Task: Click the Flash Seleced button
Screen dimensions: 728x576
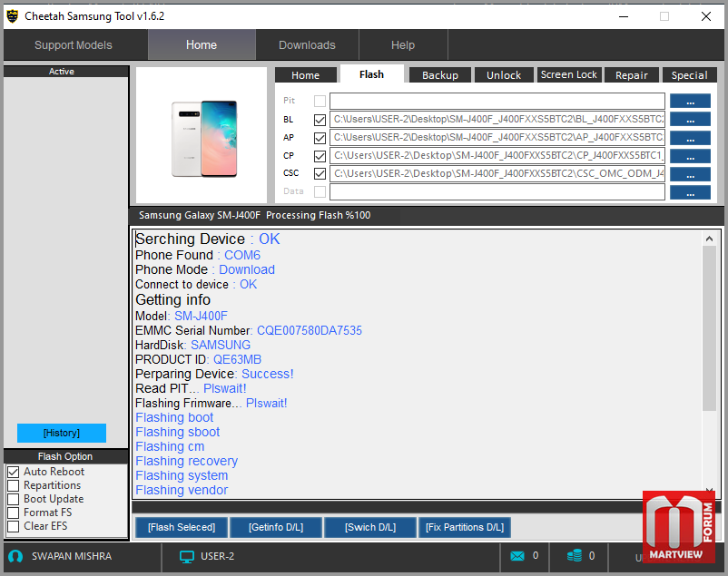Action: [x=182, y=527]
